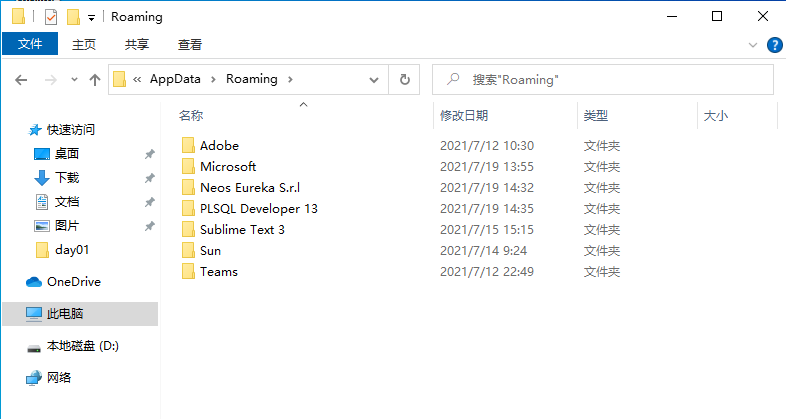786x419 pixels.
Task: Sort by the 修改日期 column header
Action: [464, 116]
